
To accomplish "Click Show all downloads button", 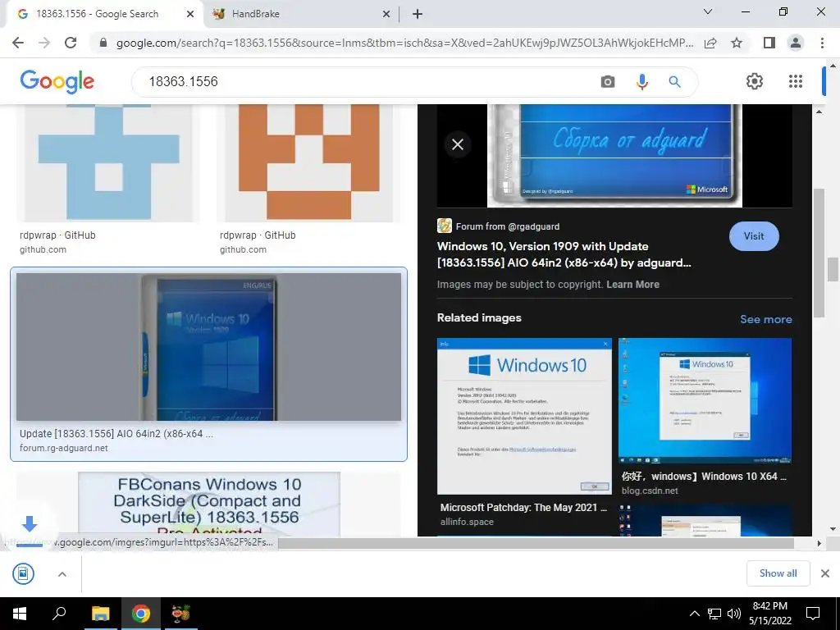I will (x=778, y=573).
